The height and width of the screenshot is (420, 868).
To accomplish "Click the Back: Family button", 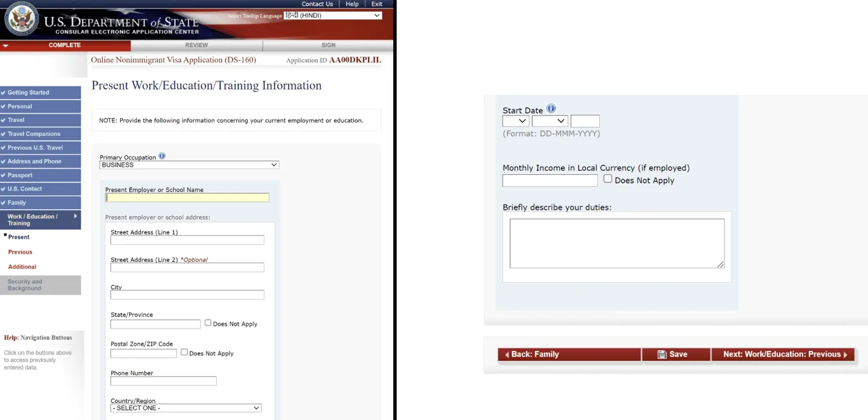I will [569, 355].
